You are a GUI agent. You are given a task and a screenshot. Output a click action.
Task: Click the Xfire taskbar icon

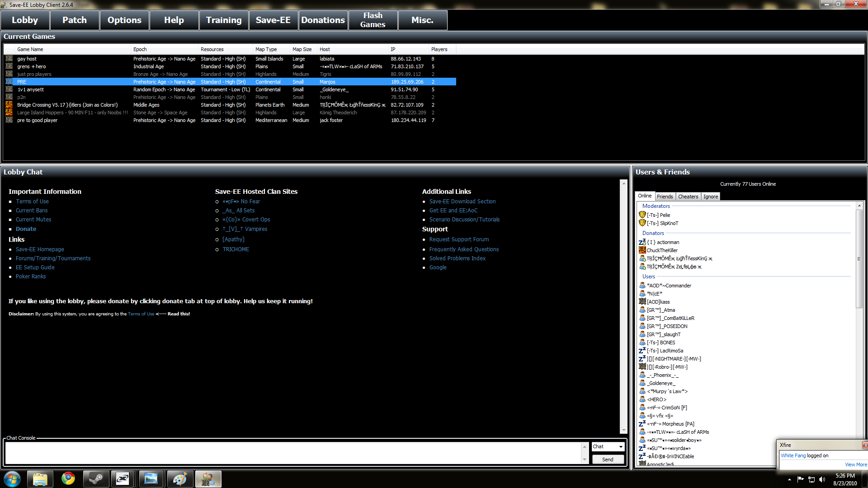[123, 479]
